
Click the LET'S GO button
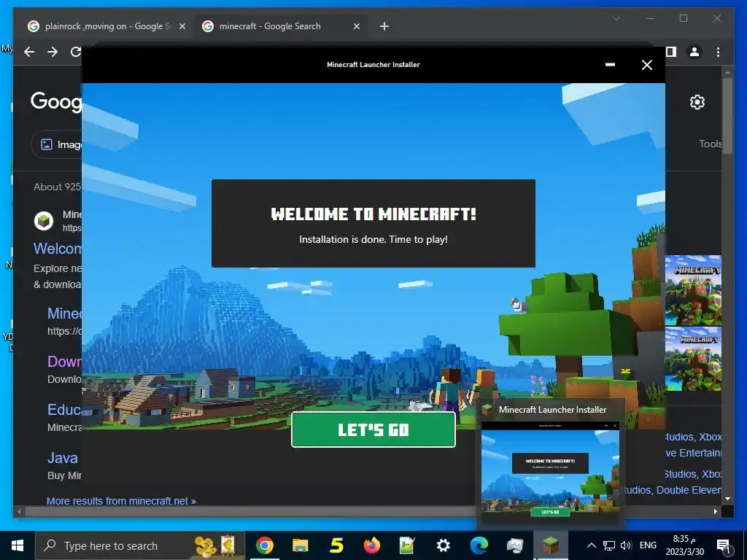[373, 429]
